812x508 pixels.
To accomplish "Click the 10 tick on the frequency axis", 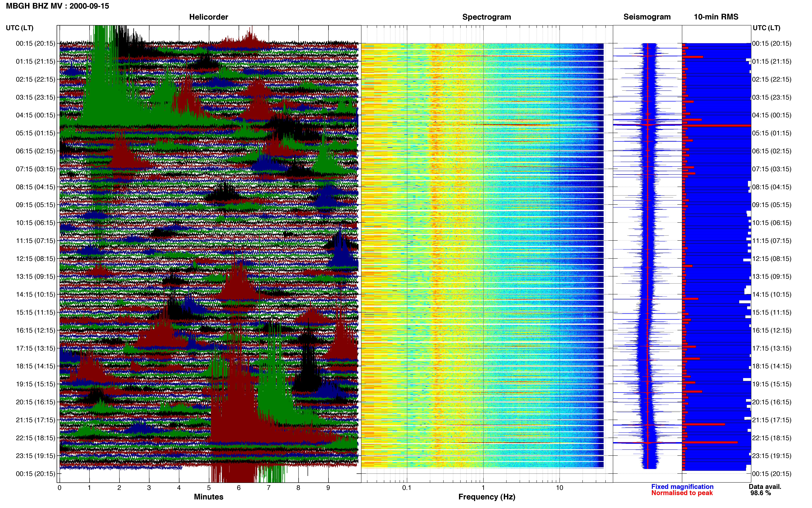I will coord(559,487).
